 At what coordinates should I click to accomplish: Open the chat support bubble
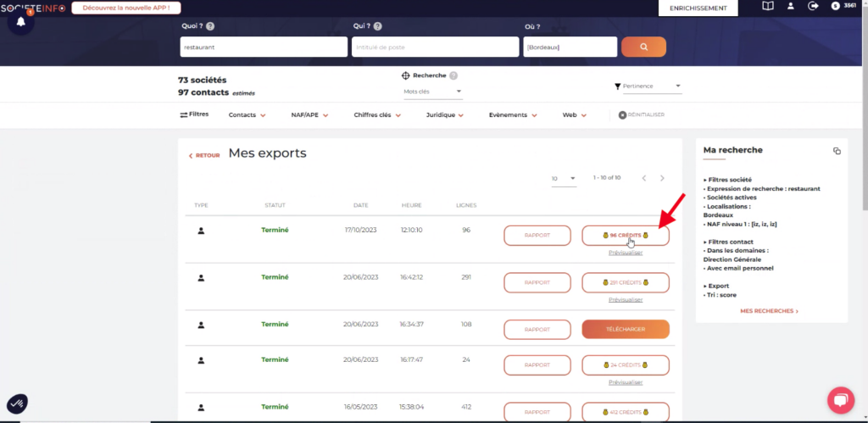coord(841,400)
